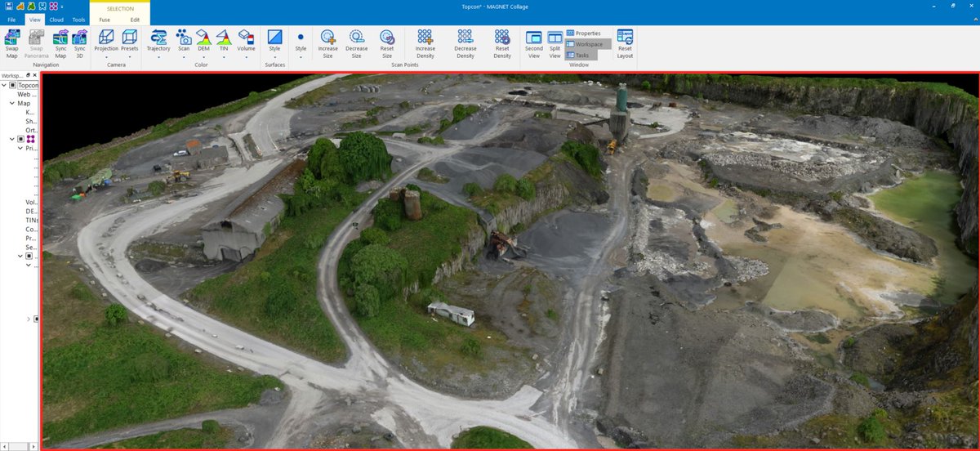Collapse the Map tree node
The image size is (980, 451).
(x=12, y=104)
